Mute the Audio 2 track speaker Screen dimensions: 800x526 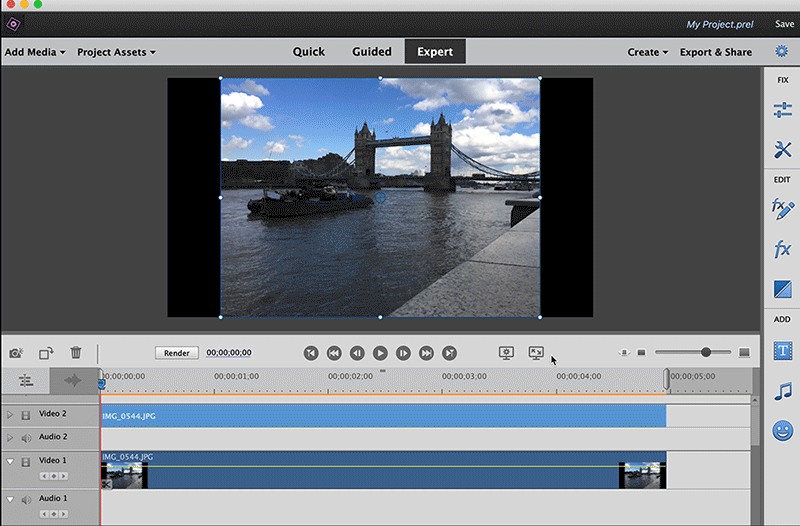pos(26,437)
